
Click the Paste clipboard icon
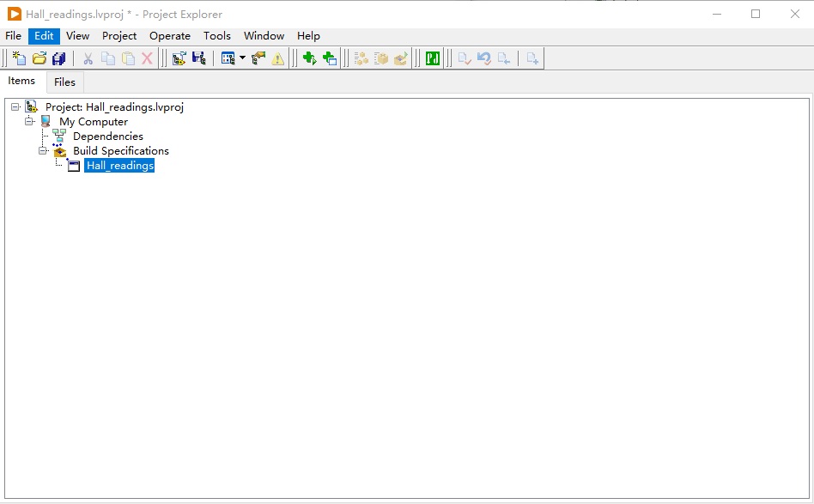[x=128, y=58]
